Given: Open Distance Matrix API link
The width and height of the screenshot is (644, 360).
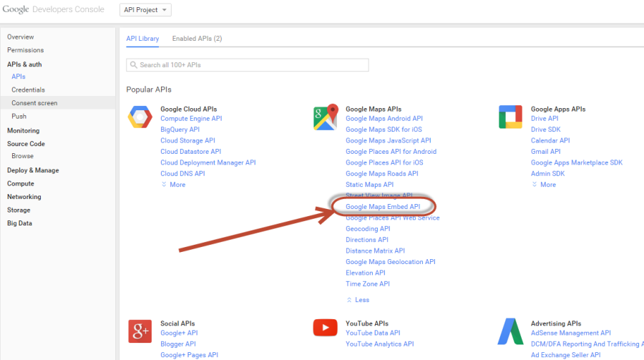Looking at the screenshot, I should (375, 250).
